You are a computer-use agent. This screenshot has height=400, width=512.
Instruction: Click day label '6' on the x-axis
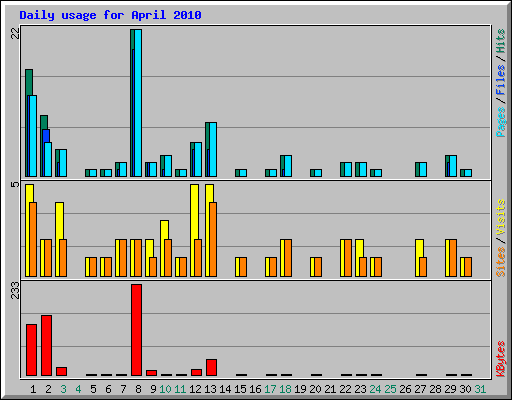[x=108, y=389]
